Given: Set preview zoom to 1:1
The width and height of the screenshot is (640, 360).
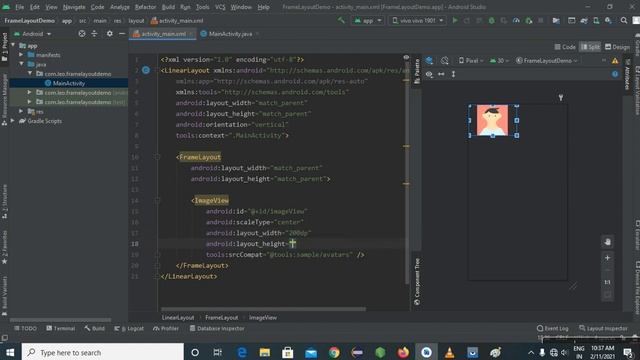Looking at the screenshot, I should point(607,282).
